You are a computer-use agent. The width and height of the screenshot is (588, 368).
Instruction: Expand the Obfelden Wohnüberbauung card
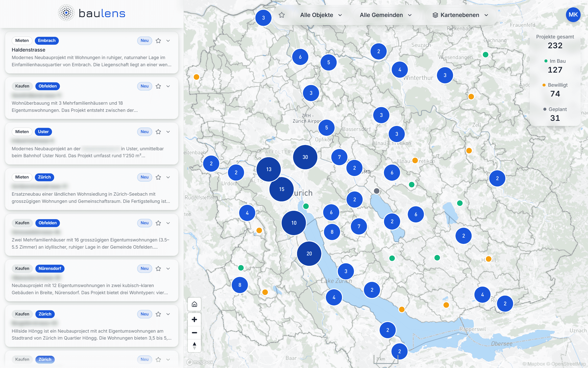(x=168, y=86)
